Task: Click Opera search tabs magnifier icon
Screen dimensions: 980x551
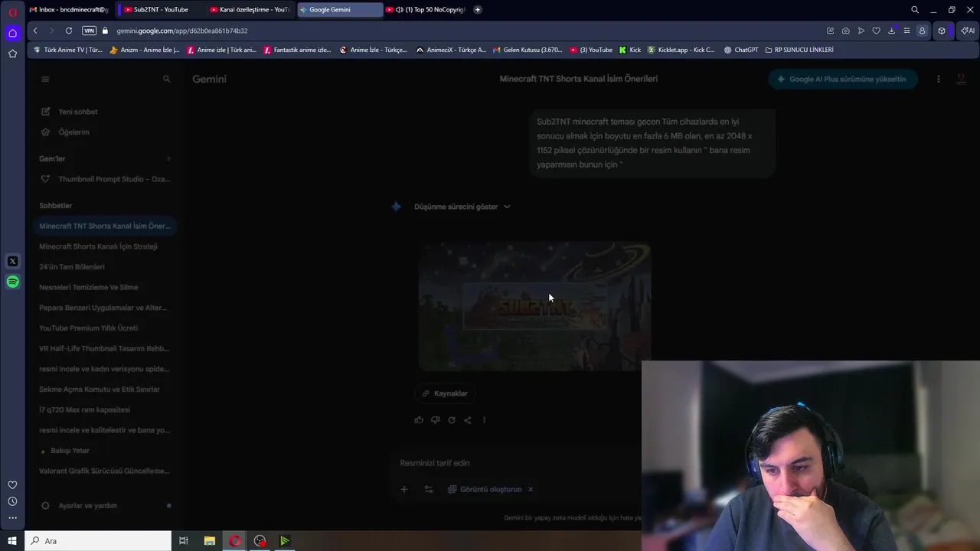Action: tap(915, 10)
